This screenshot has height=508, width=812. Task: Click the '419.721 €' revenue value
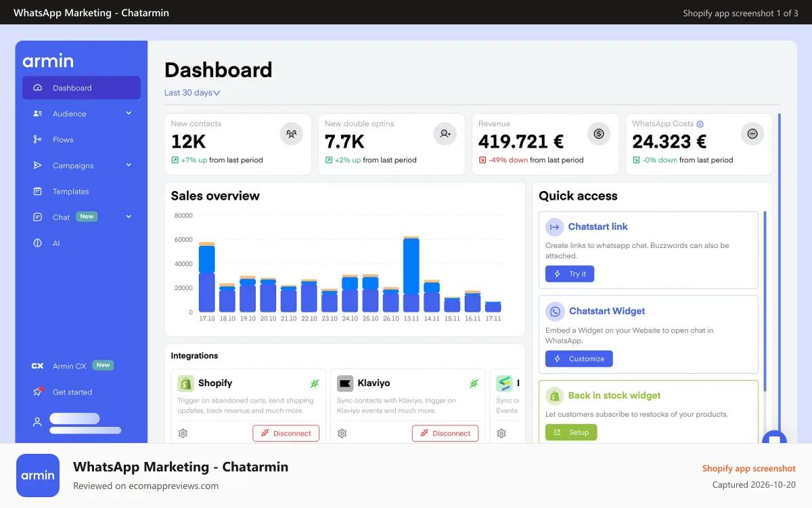(x=521, y=142)
